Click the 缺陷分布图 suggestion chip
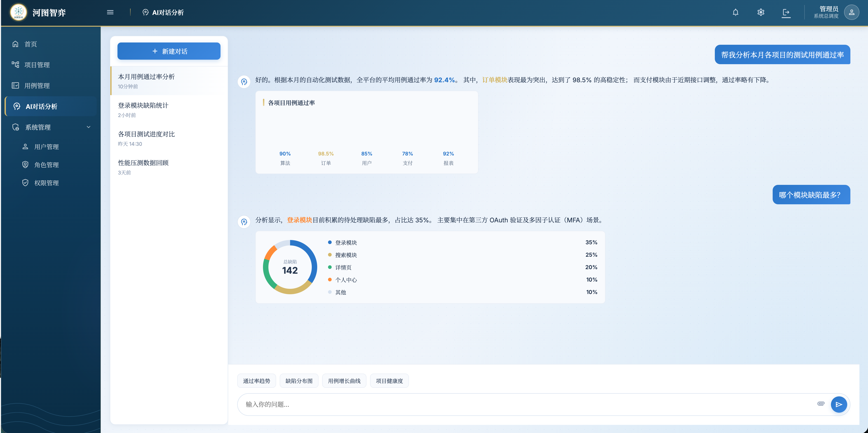The width and height of the screenshot is (868, 433). click(x=299, y=381)
